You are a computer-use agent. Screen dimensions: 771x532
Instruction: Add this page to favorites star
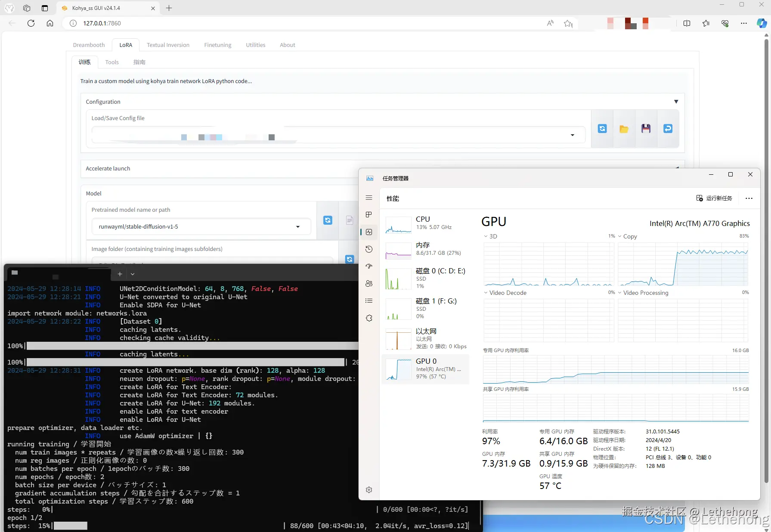point(568,23)
